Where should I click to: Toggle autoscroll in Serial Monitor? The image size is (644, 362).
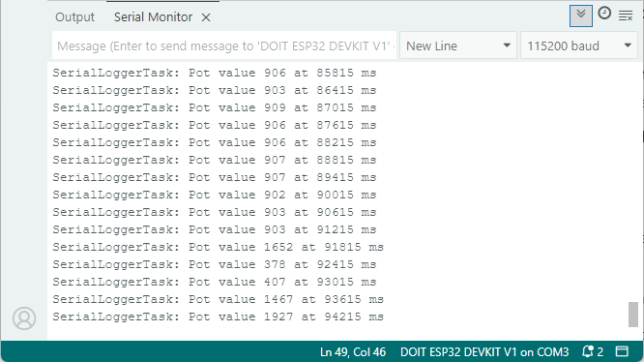[x=581, y=15]
